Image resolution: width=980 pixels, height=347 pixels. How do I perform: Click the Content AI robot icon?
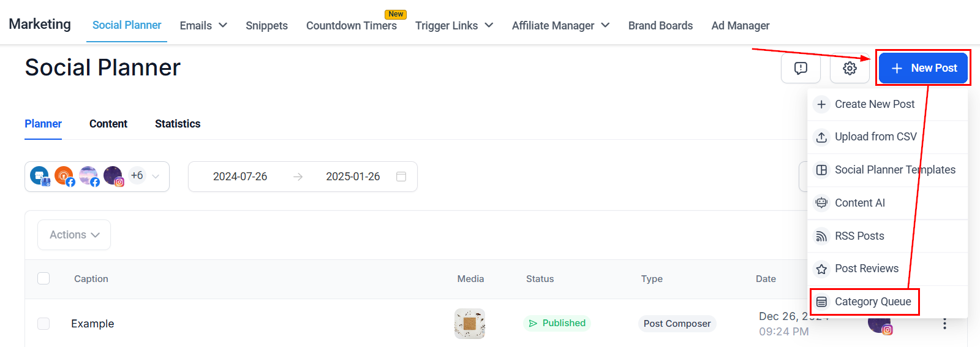821,203
